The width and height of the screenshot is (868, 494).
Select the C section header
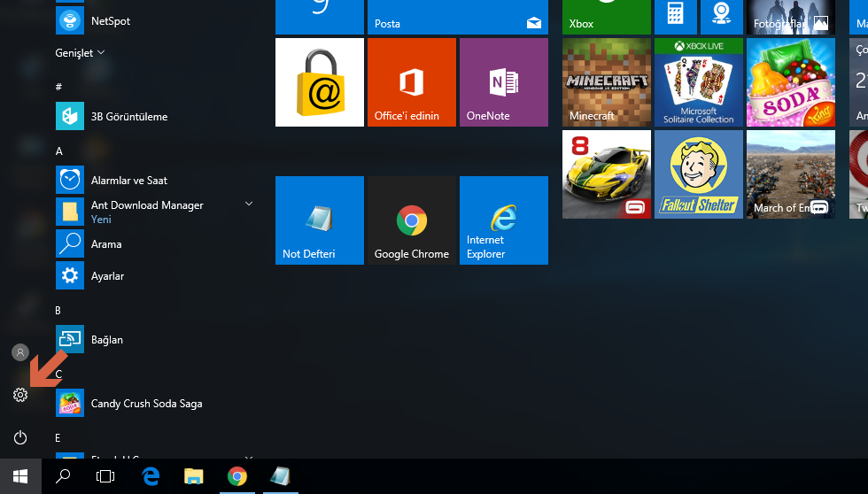click(58, 374)
